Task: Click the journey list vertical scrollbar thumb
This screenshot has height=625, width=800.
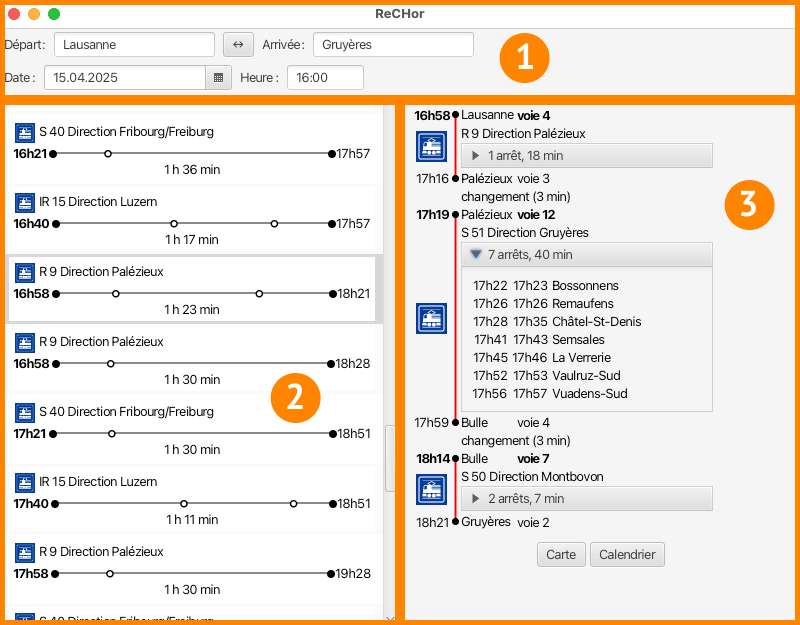Action: point(390,458)
